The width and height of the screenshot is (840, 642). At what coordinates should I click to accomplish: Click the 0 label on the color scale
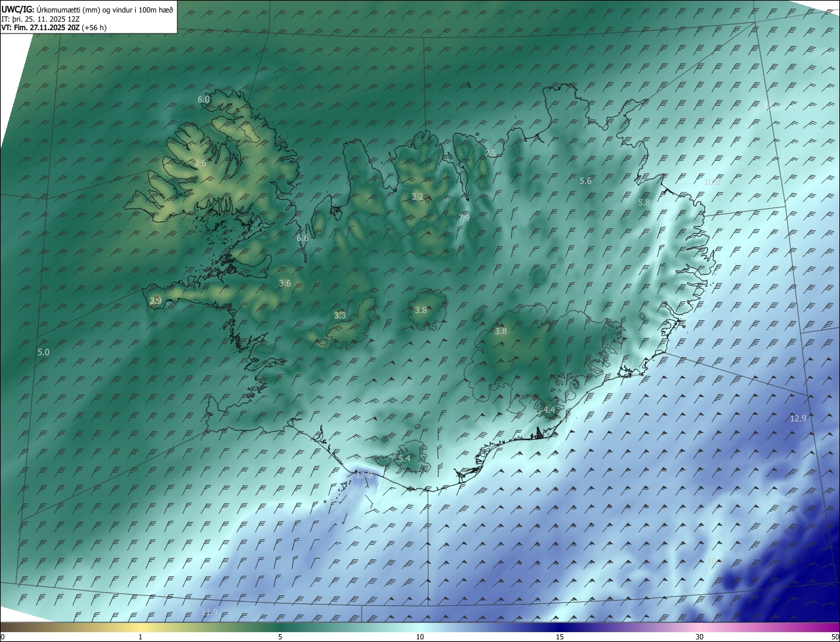pyautogui.click(x=3, y=637)
